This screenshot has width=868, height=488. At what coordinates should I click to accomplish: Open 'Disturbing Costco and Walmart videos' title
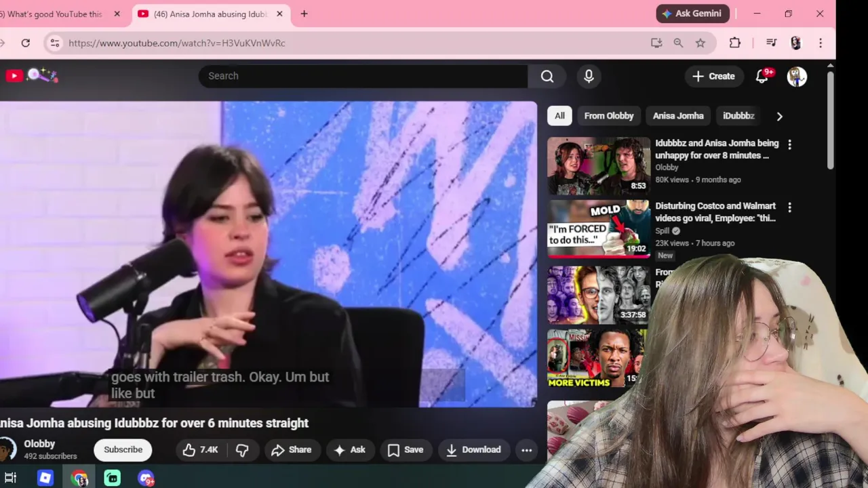click(x=715, y=212)
